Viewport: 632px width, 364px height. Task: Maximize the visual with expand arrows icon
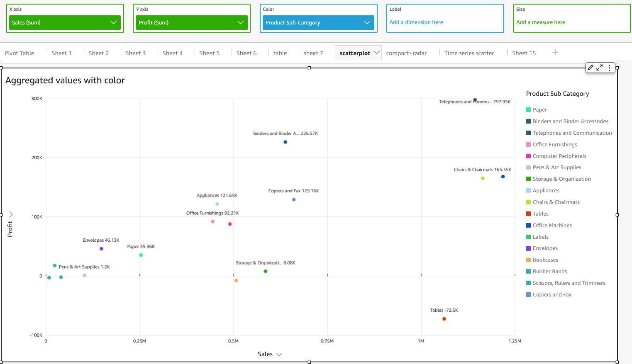coord(600,68)
